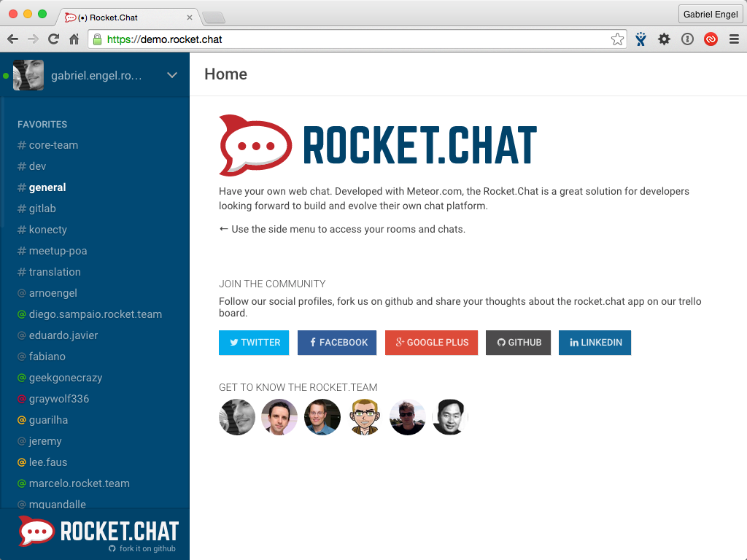Bookmark page with the star icon
Screen dimensions: 747x560
pos(617,39)
